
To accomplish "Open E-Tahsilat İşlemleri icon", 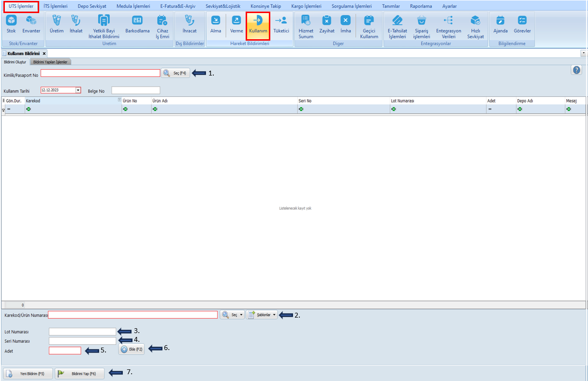I will click(x=397, y=27).
